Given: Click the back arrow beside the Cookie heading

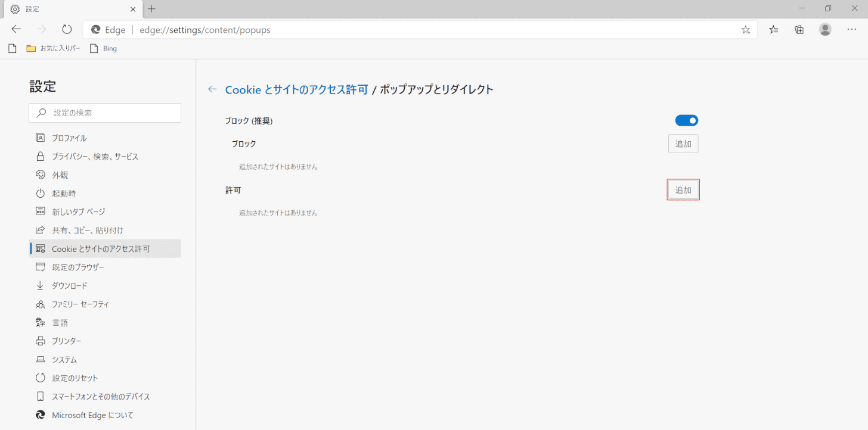Looking at the screenshot, I should click(212, 89).
